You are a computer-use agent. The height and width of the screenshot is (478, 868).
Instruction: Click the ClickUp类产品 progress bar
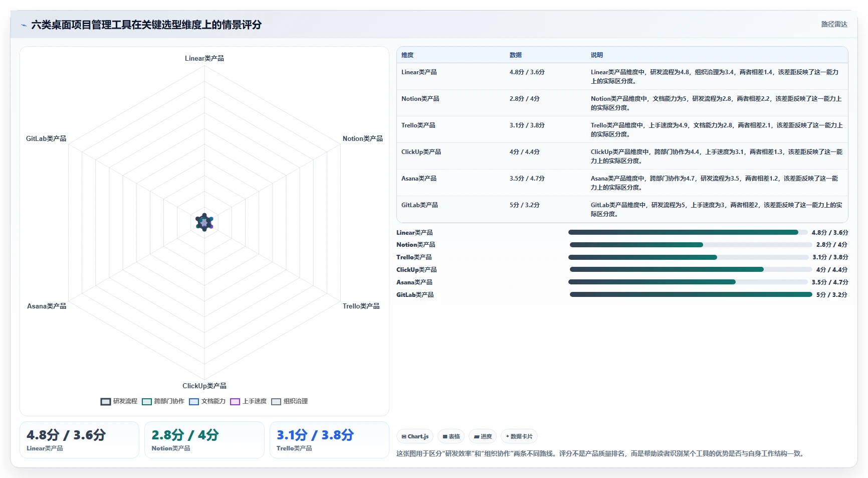(691, 269)
